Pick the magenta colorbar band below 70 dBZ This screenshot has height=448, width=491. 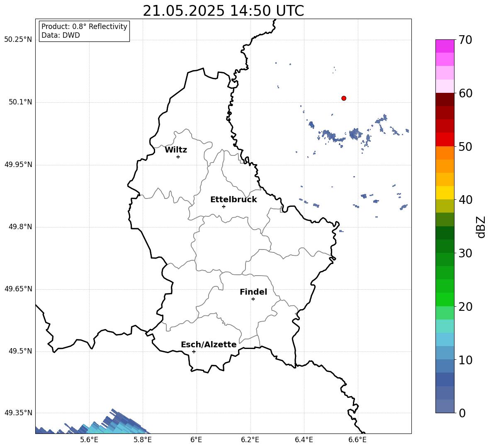pos(445,46)
